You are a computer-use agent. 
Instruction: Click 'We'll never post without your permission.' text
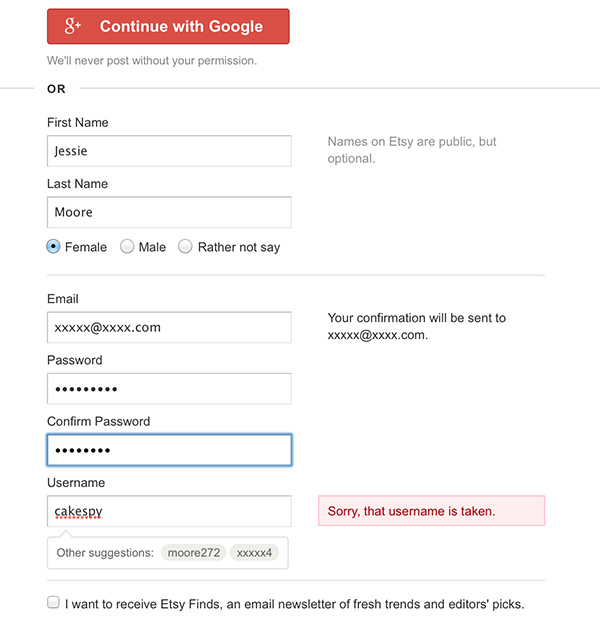tap(152, 60)
